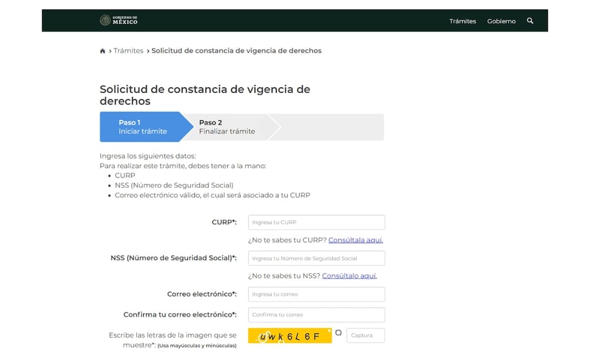Viewport: 590px width, 364px height.
Task: Click bullet 'Correo electrónico válido' requirement
Action: pos(213,195)
